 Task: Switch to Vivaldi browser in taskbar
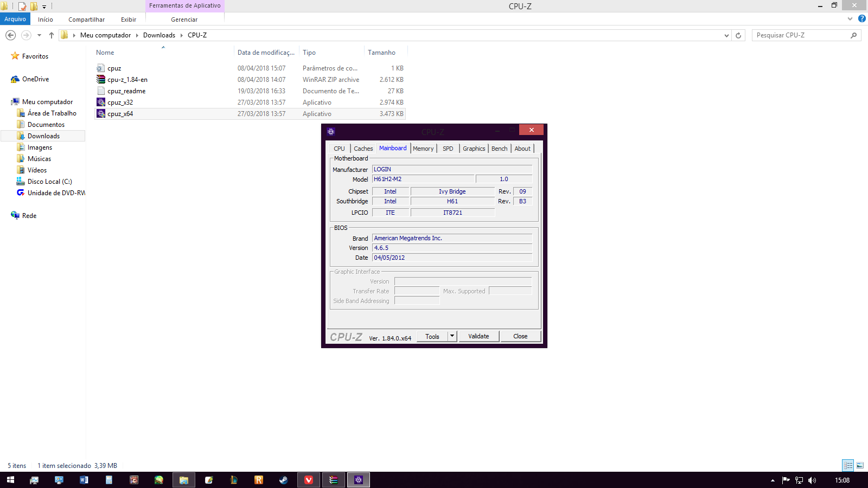point(309,480)
